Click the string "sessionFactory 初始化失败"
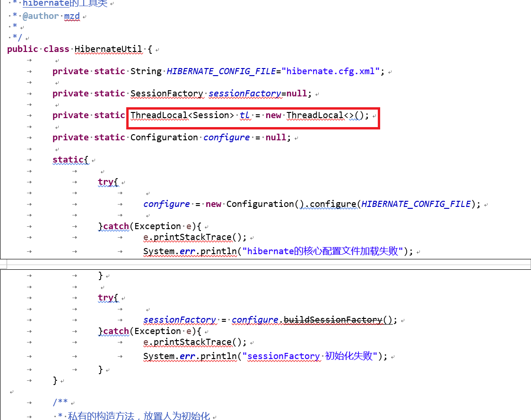The image size is (531, 420). pos(310,356)
